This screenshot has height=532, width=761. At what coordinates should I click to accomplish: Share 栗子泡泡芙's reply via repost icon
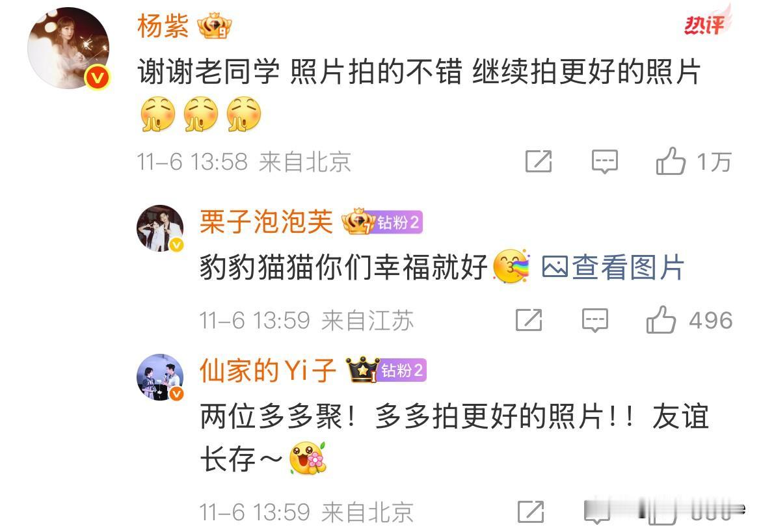(529, 320)
